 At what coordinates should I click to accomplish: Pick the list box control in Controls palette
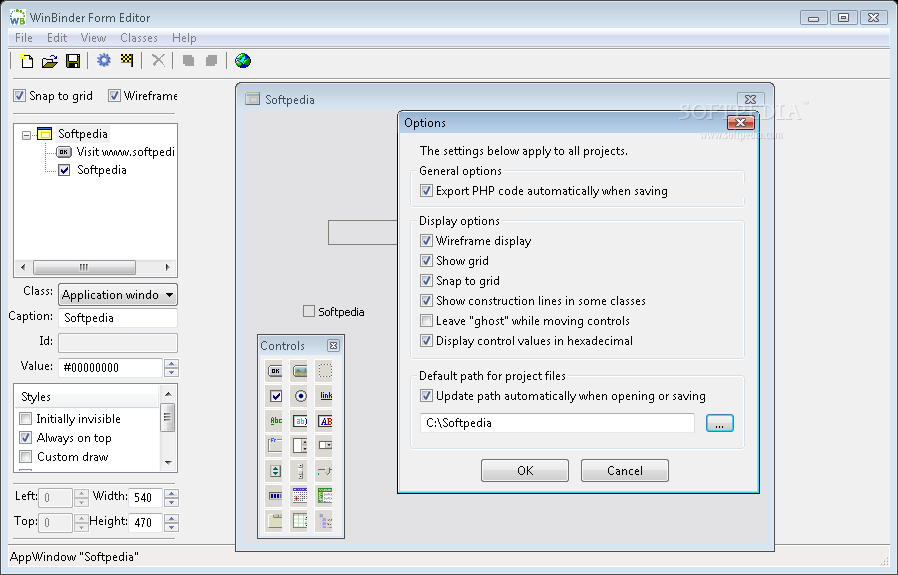coord(300,446)
